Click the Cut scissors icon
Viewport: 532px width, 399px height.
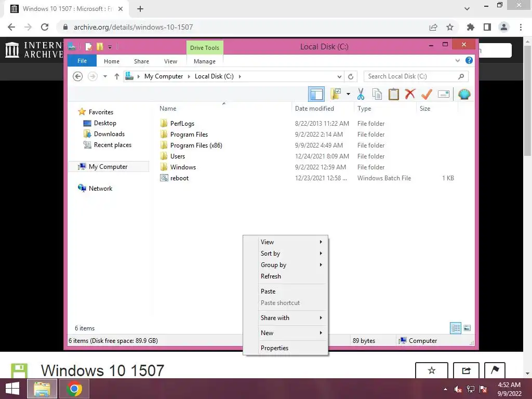[x=361, y=94]
